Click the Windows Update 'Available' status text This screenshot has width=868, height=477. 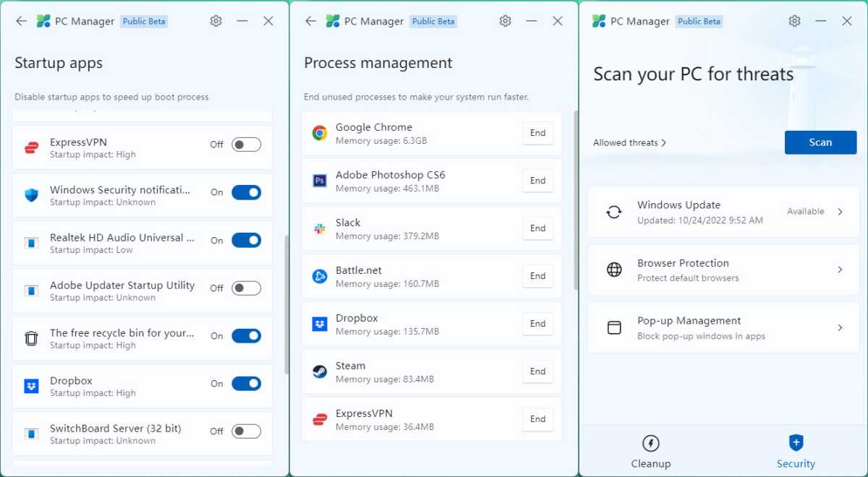[805, 212]
